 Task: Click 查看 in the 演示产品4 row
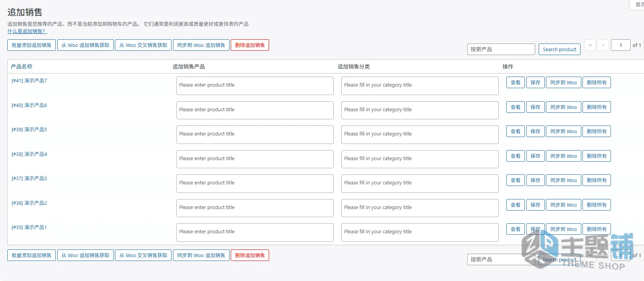(516, 156)
